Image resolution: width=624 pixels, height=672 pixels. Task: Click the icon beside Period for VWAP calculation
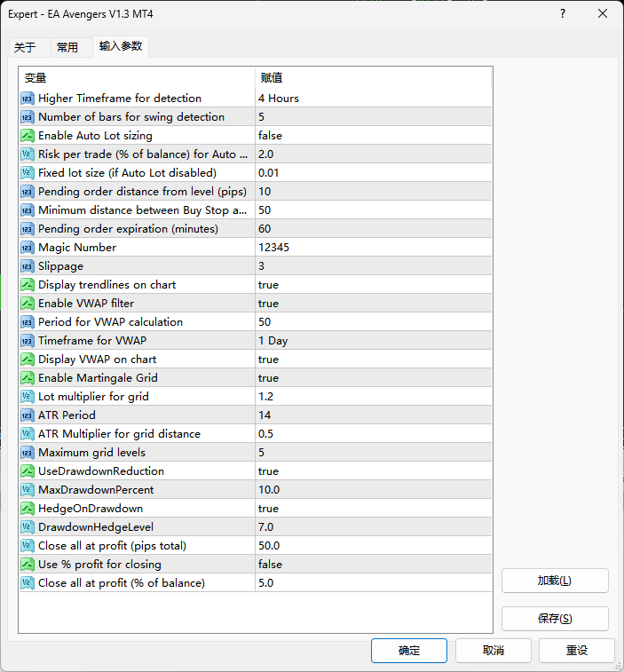pos(27,322)
